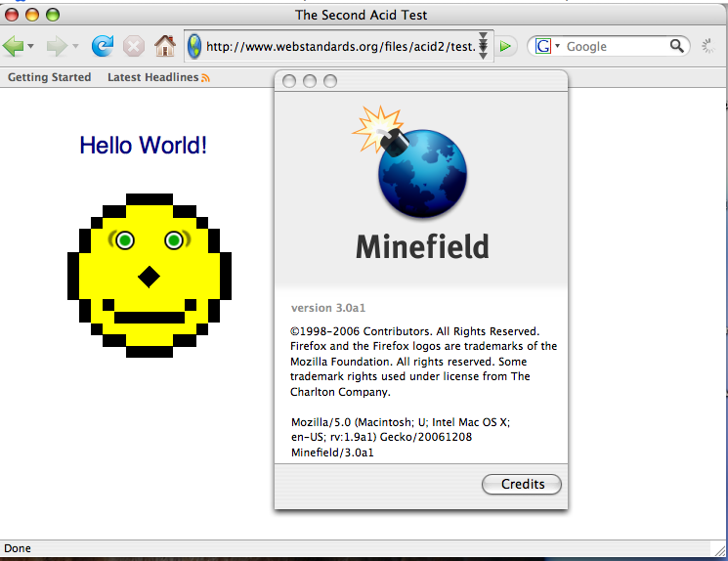Focus the URL field showing webstandards.org
The image size is (728, 561).
[341, 47]
